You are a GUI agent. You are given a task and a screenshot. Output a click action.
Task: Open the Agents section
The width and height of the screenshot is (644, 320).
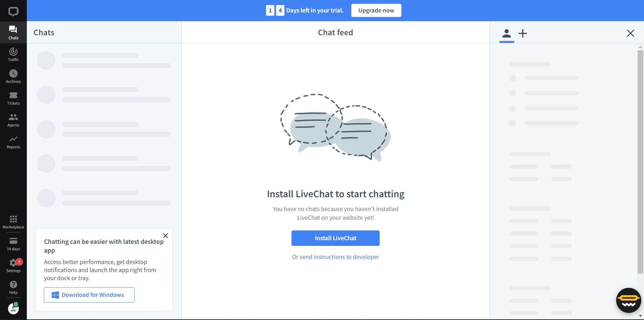coord(13,120)
